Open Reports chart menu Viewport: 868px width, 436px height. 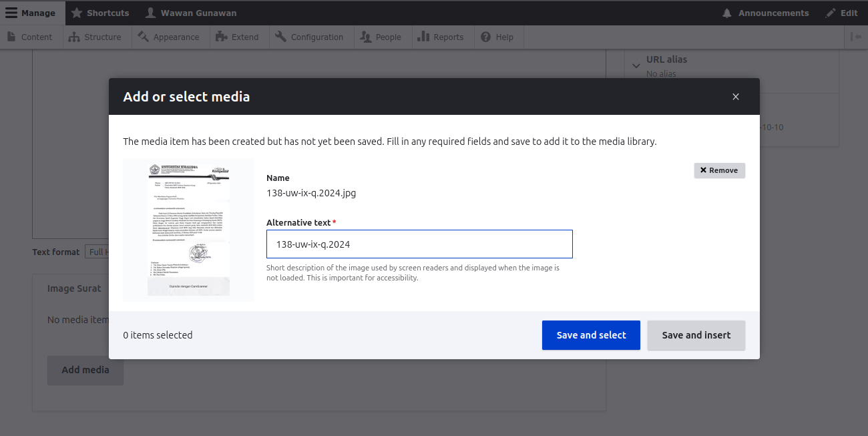tap(441, 37)
